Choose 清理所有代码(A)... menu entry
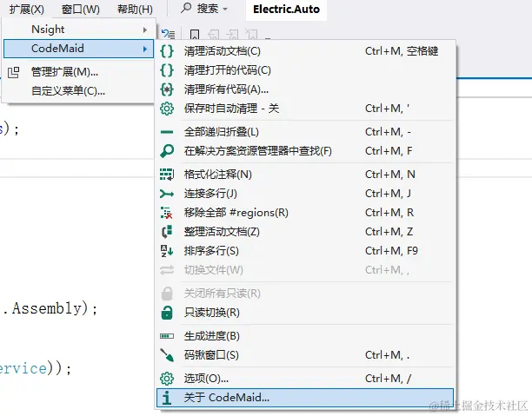The height and width of the screenshot is (416, 532). tap(305, 89)
